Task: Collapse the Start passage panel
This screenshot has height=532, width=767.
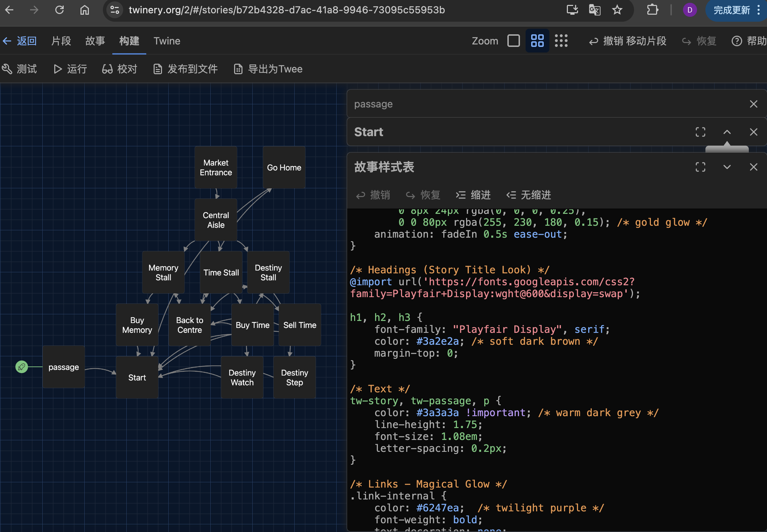Action: (727, 132)
